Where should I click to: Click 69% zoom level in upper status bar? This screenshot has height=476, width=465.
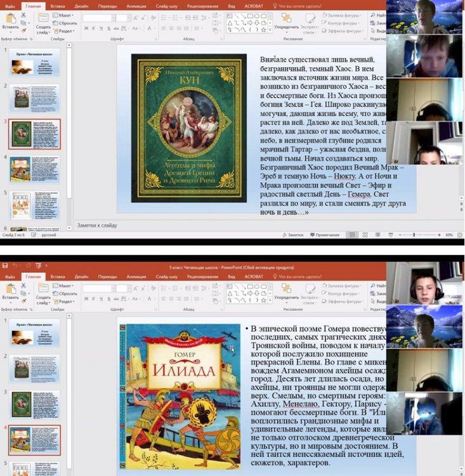pyautogui.click(x=449, y=235)
